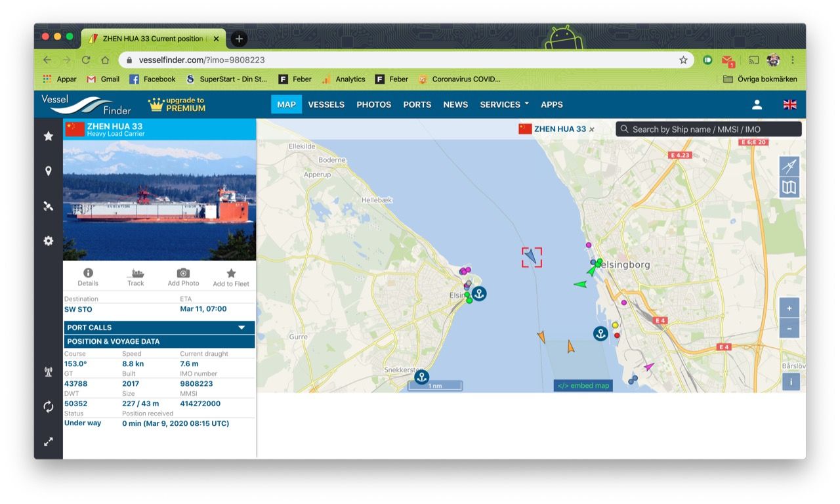Collapse the PORT CALLS section
840x504 pixels.
coord(159,327)
